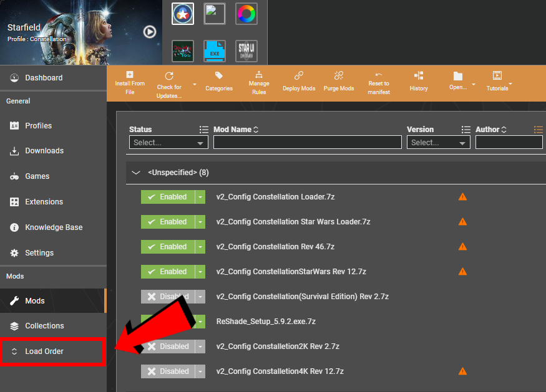Screen dimensions: 546x392
Task: Click the list icon next to Version header
Action: [x=466, y=130]
